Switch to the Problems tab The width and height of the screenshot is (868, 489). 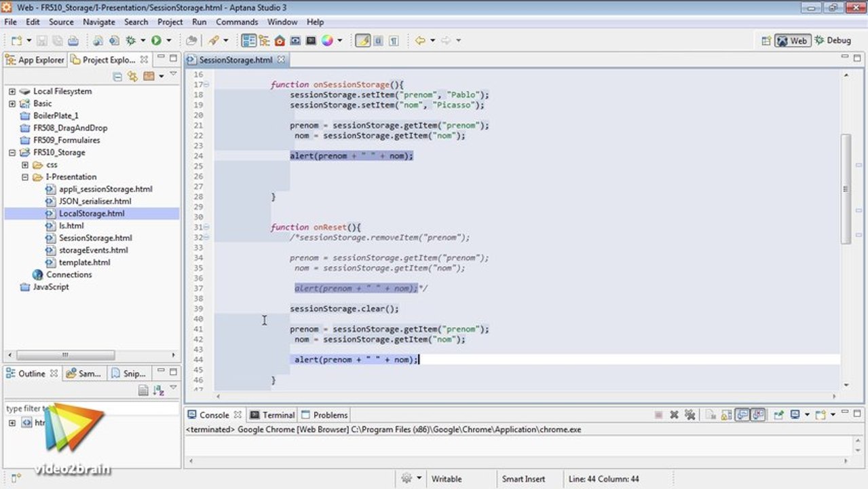(x=324, y=415)
